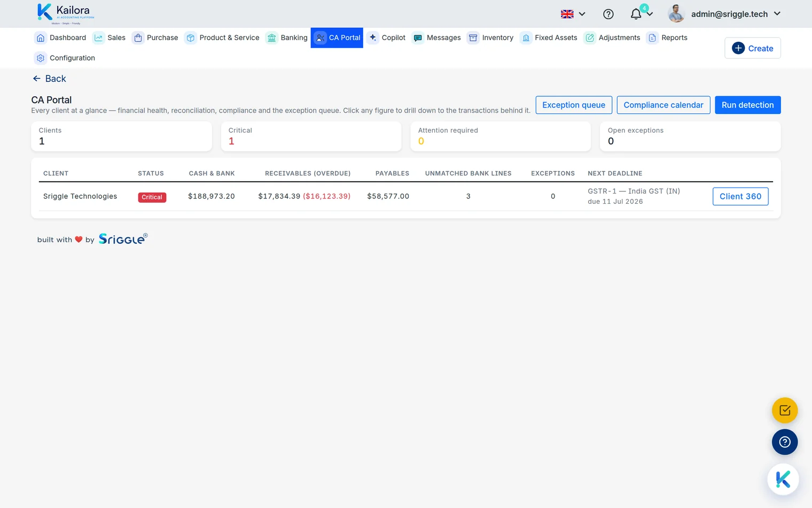Viewport: 812px width, 508px height.
Task: Click the GSTR-1 — India GST (IN) deadline
Action: (634, 191)
